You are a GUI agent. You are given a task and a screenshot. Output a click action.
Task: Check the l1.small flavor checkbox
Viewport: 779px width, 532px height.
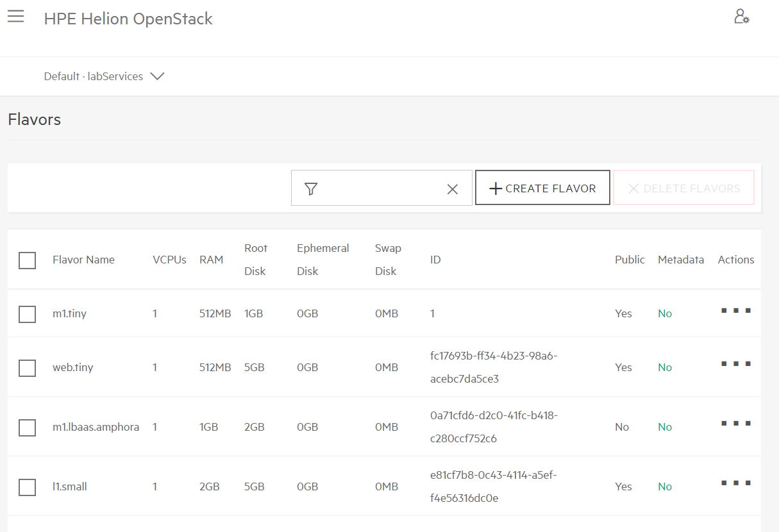pos(27,487)
